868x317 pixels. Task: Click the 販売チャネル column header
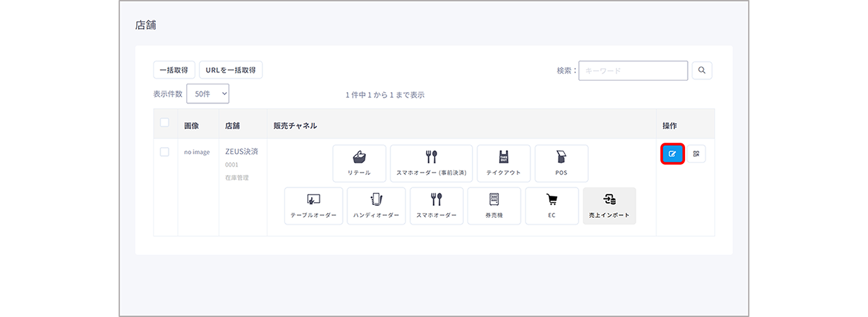[295, 126]
